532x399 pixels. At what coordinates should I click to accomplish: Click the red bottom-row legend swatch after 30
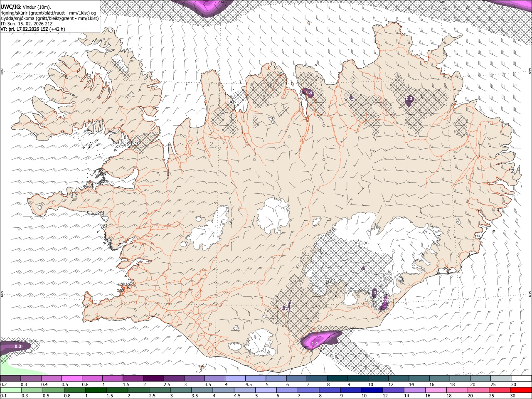520,390
